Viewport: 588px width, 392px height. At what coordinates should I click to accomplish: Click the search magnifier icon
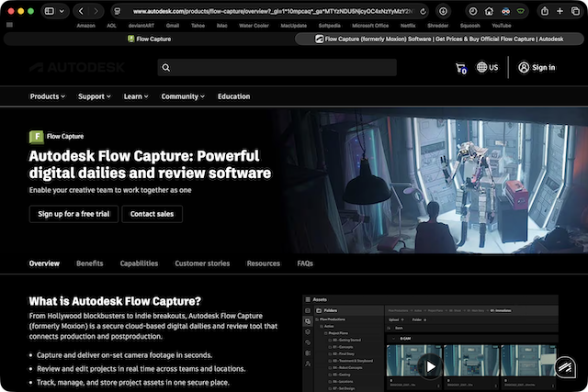click(165, 67)
